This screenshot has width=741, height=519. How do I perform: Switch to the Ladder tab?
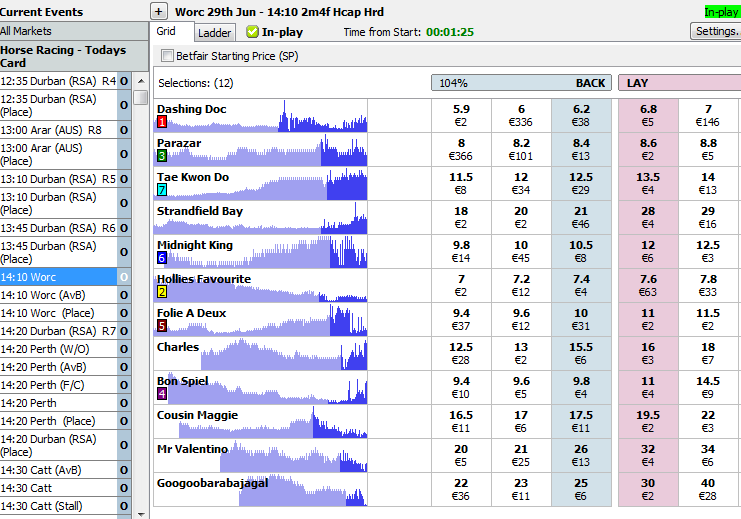point(215,33)
